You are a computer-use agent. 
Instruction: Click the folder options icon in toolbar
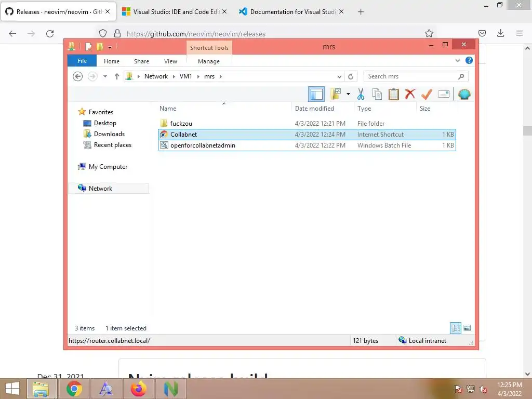(336, 94)
